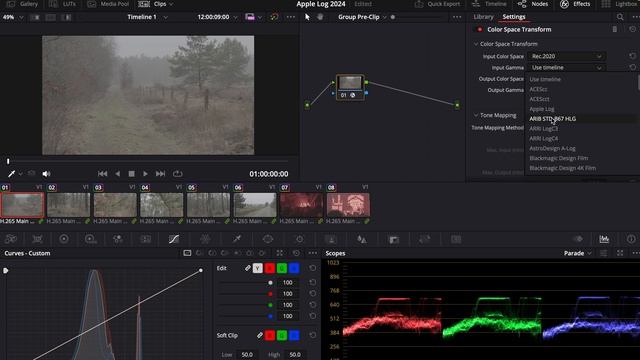Toggle Soft Clip link chain icon
The image size is (640, 360).
260,336
